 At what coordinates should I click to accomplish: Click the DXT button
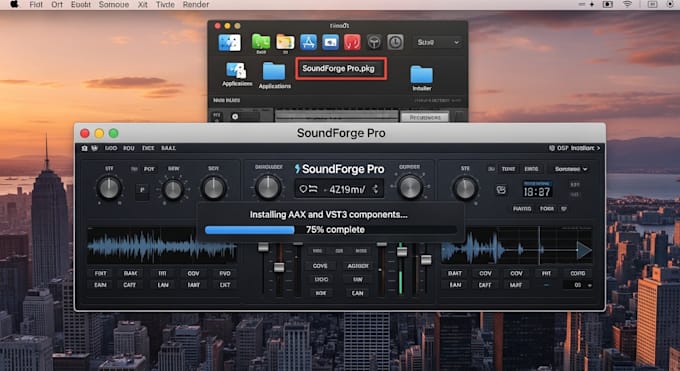pyautogui.click(x=225, y=285)
